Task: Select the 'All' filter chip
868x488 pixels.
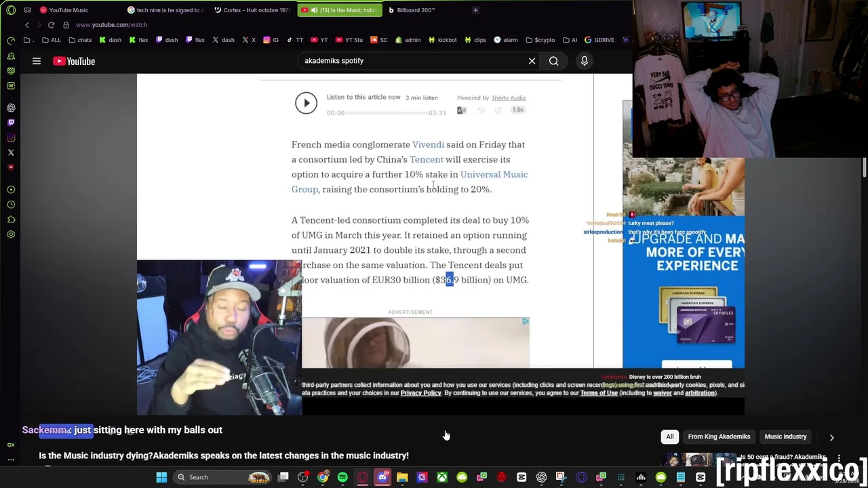Action: point(669,436)
